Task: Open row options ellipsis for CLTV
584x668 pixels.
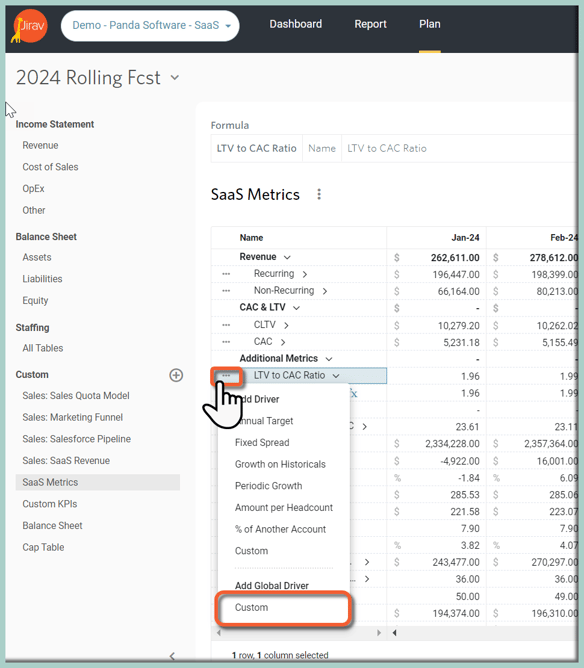Action: (226, 325)
